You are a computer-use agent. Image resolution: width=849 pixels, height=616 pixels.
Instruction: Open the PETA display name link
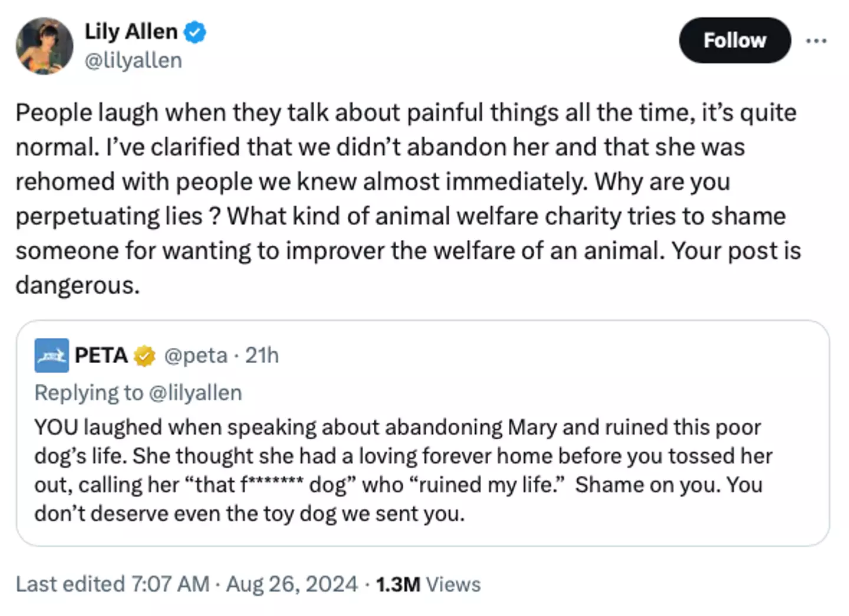[101, 355]
